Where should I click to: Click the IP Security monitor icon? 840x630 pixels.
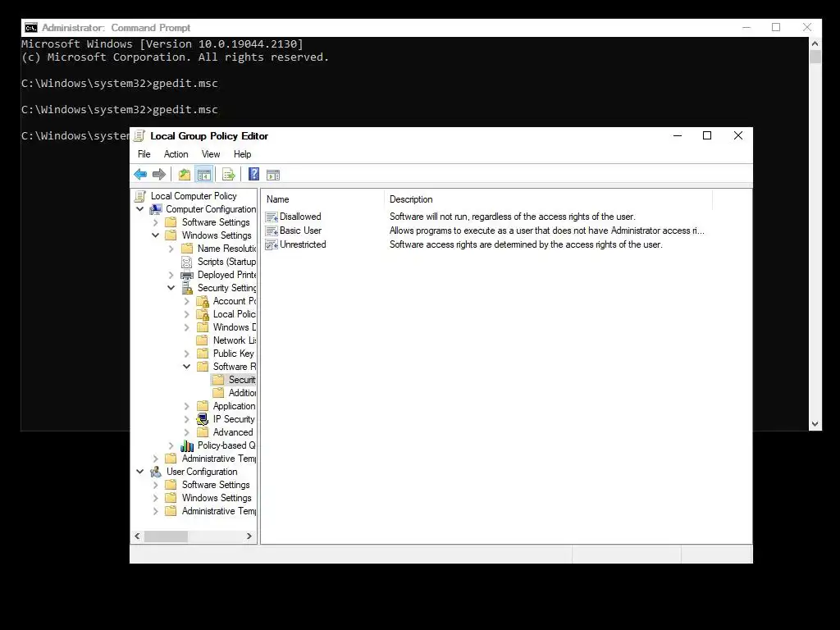click(203, 419)
